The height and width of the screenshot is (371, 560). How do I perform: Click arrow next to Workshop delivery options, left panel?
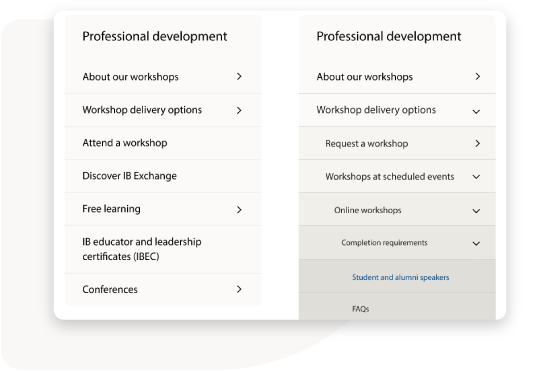pyautogui.click(x=239, y=110)
